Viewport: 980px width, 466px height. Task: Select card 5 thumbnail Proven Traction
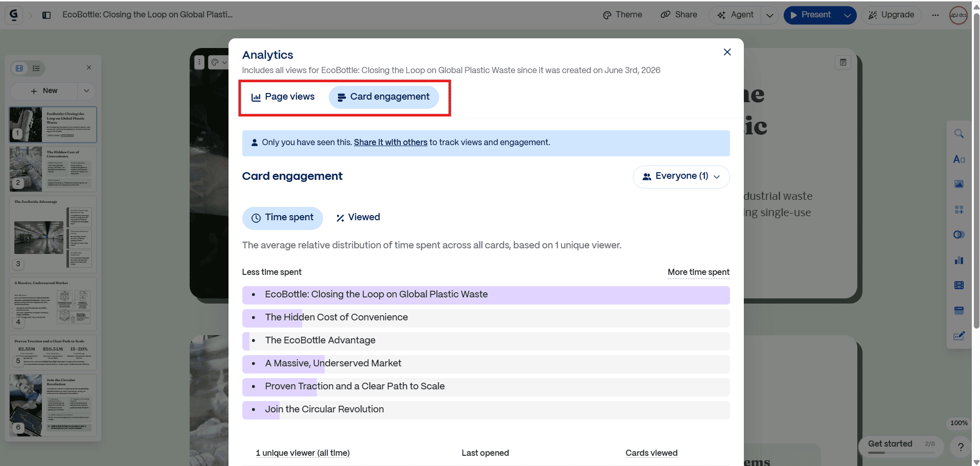click(53, 353)
